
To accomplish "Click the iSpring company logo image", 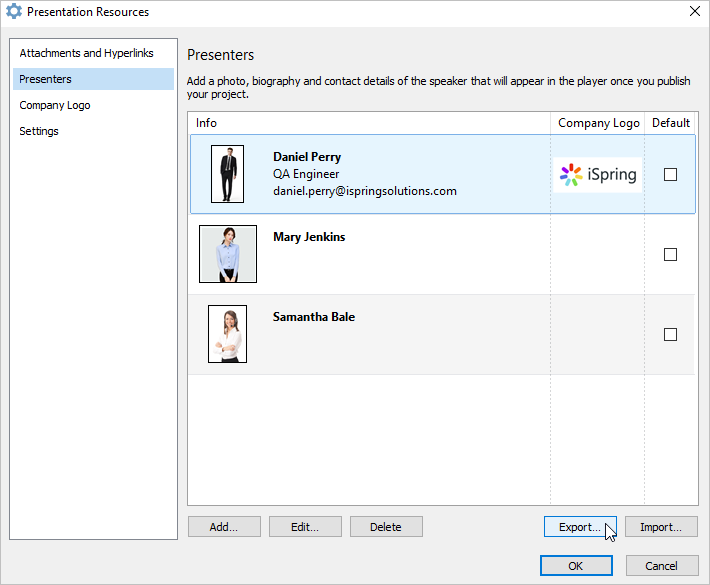I will (x=598, y=175).
